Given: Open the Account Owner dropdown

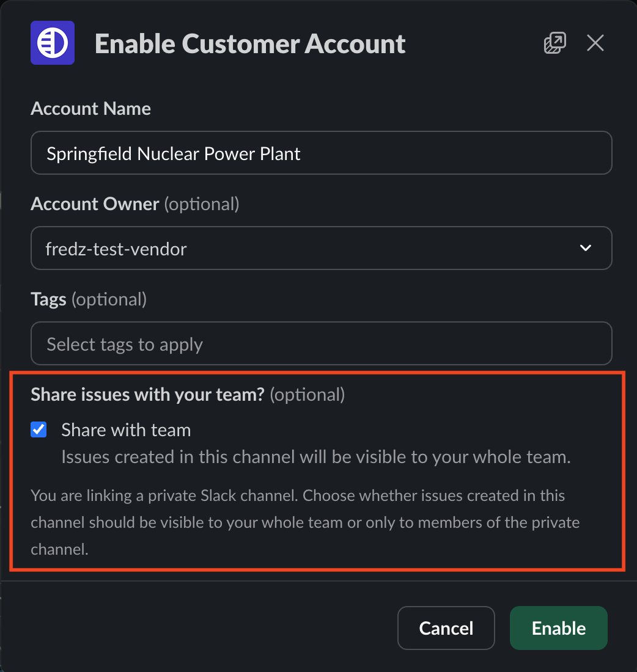Looking at the screenshot, I should tap(322, 248).
